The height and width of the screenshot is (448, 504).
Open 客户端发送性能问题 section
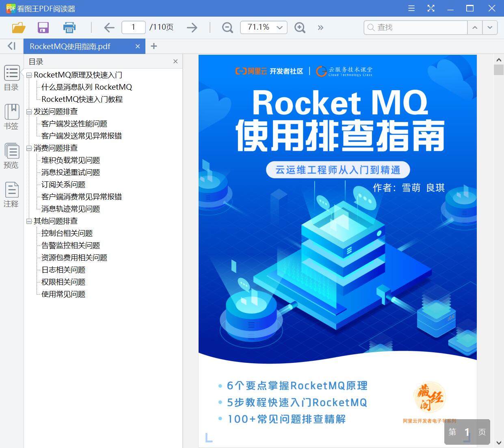[74, 124]
